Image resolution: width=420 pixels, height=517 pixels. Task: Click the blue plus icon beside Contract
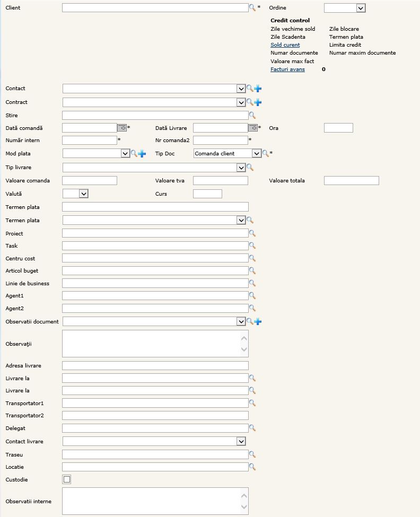pyautogui.click(x=258, y=102)
